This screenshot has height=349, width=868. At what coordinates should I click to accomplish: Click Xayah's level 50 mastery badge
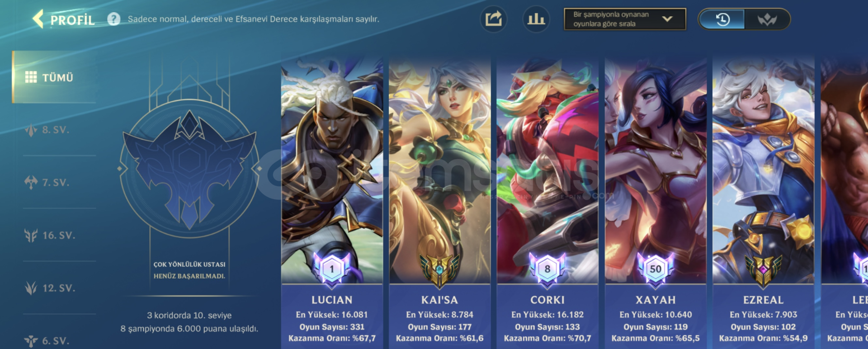click(x=656, y=269)
